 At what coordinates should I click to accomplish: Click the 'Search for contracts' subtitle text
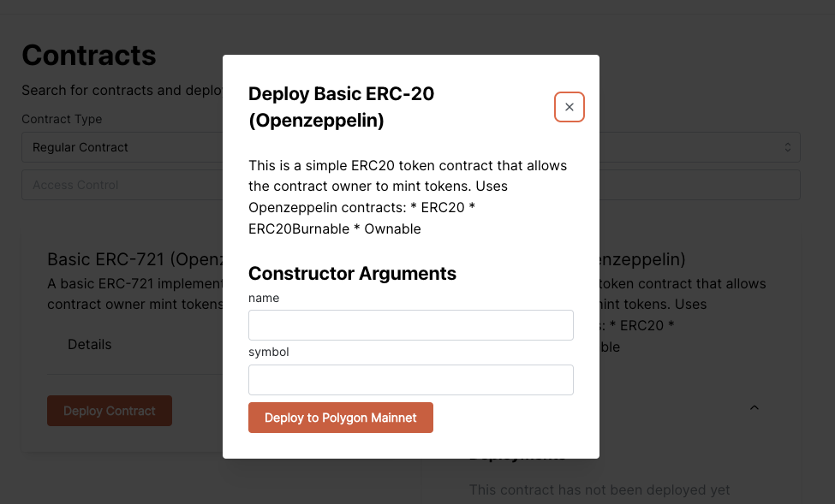[122, 91]
